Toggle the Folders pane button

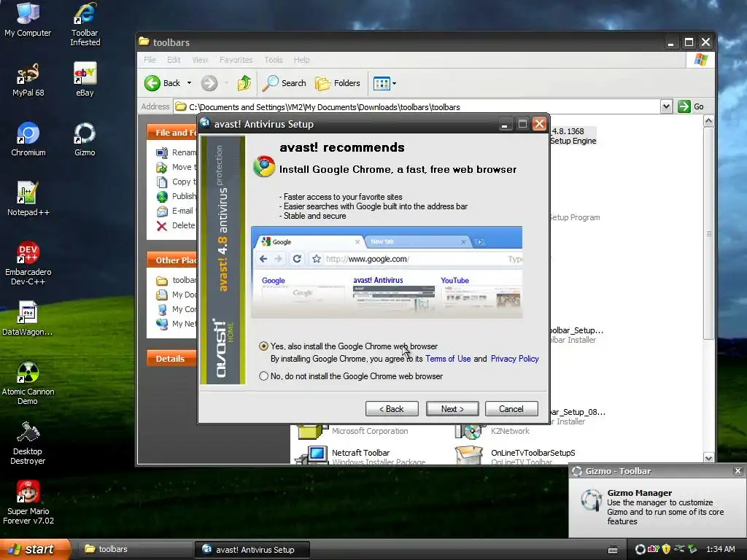pos(338,83)
